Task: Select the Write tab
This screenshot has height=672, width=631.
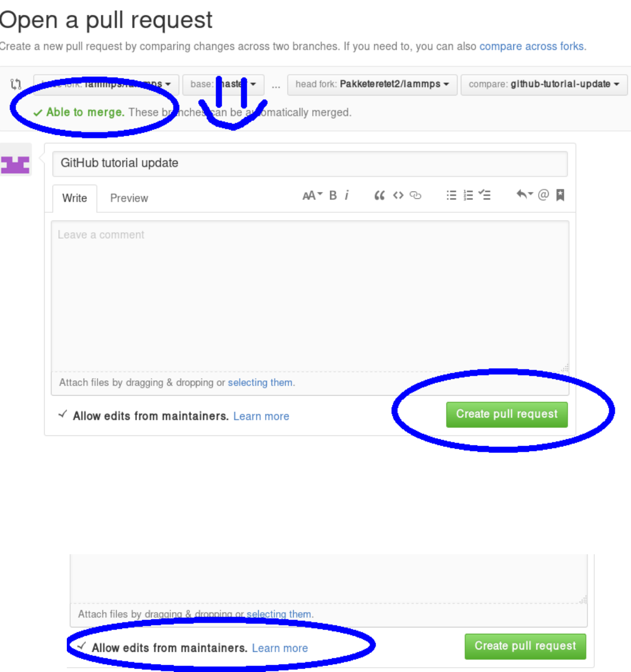Action: point(74,198)
